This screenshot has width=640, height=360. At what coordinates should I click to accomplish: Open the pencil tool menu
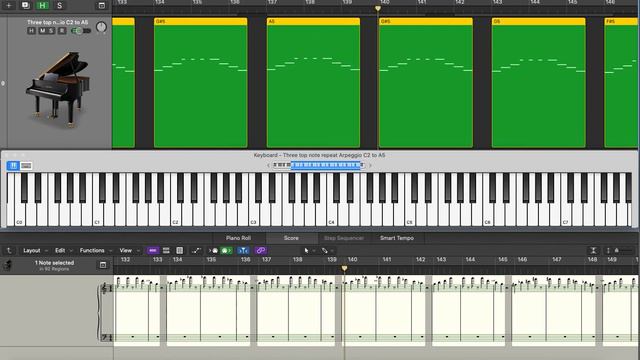(x=327, y=250)
